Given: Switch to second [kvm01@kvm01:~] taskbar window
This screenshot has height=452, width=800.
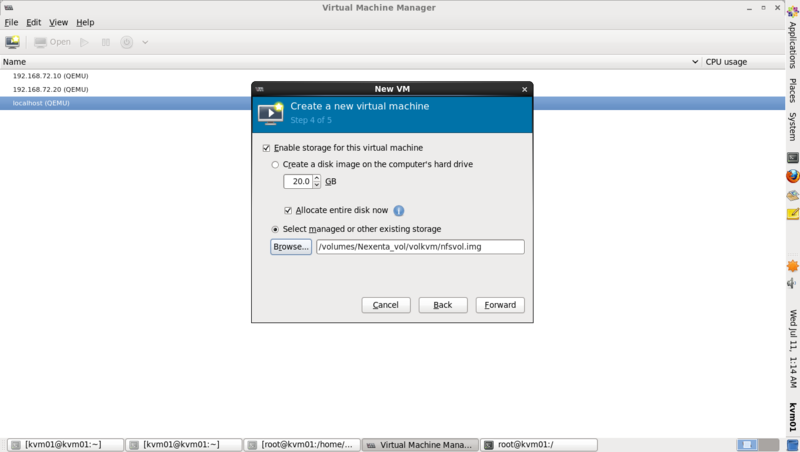Looking at the screenshot, I should coord(184,445).
